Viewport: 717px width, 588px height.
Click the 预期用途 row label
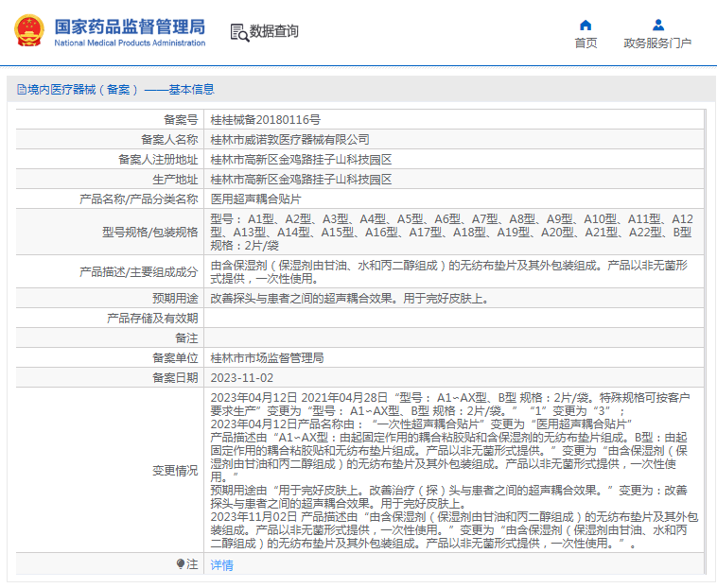point(175,299)
